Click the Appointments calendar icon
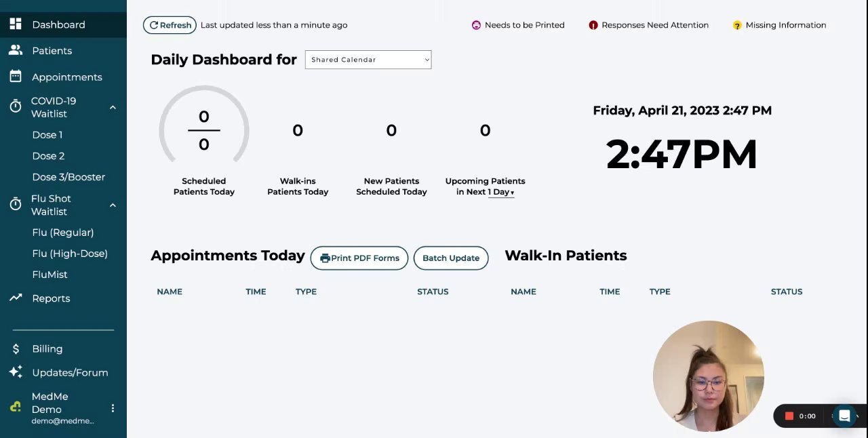 [x=16, y=77]
